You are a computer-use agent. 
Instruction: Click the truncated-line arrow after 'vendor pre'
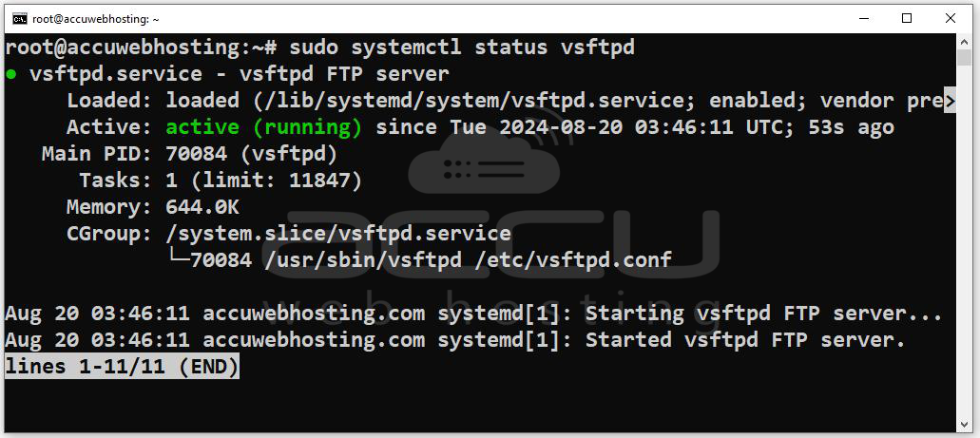click(949, 101)
